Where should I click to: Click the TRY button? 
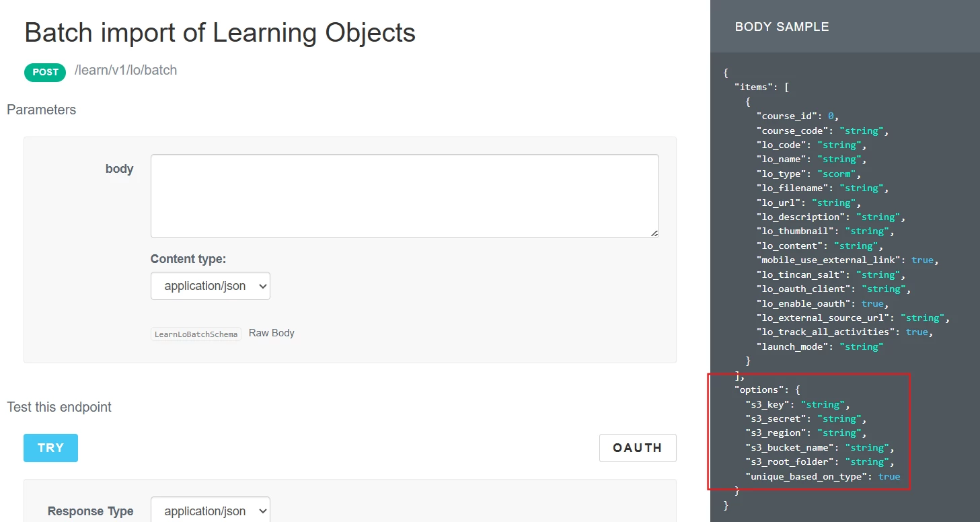click(x=50, y=448)
